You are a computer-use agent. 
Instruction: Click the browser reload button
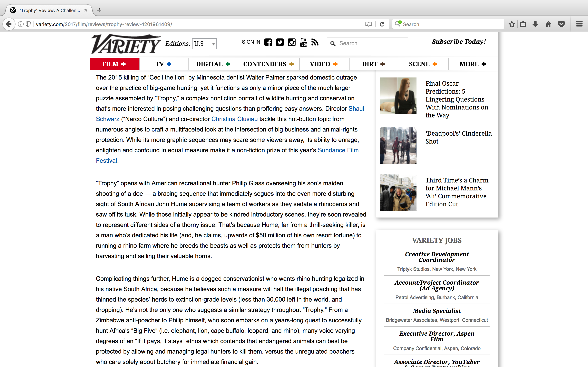[x=382, y=24]
